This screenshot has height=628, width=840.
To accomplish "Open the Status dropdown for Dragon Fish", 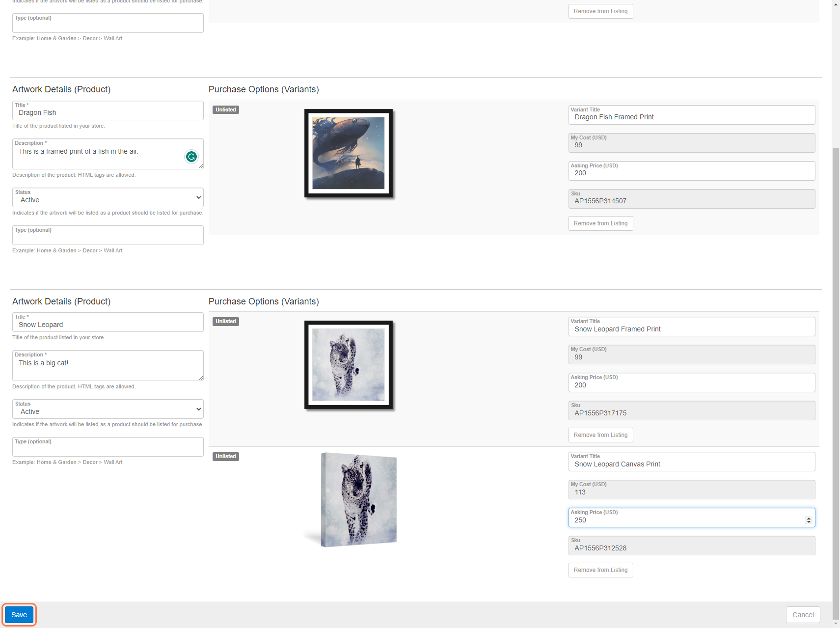I will [108, 197].
